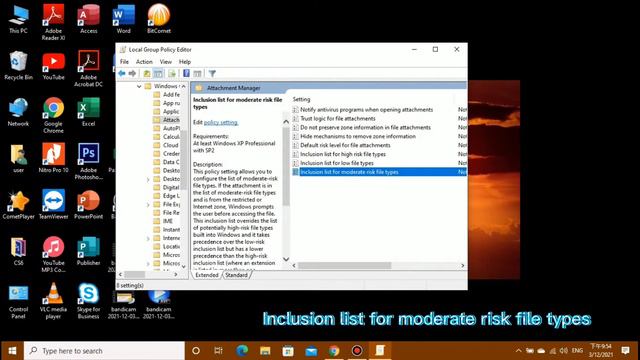Expand the File Explorer tree node arrow
The image size is (640, 360).
pyautogui.click(x=148, y=204)
